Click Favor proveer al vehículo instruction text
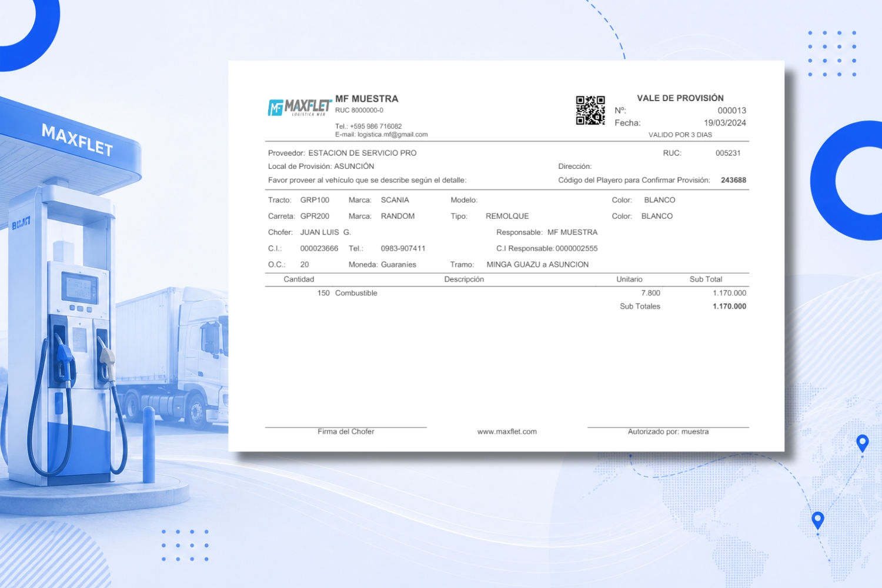 367,181
